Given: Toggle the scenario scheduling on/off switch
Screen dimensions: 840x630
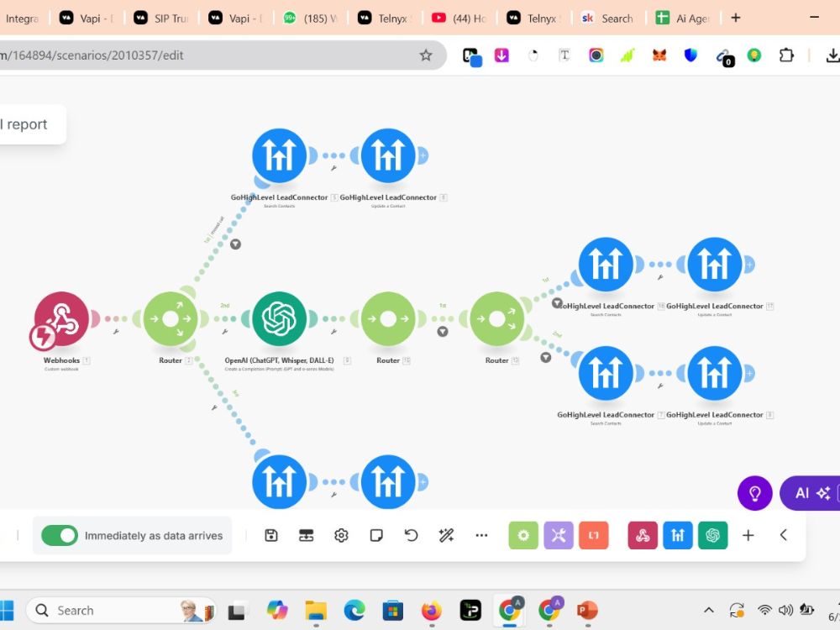Looking at the screenshot, I should point(60,535).
